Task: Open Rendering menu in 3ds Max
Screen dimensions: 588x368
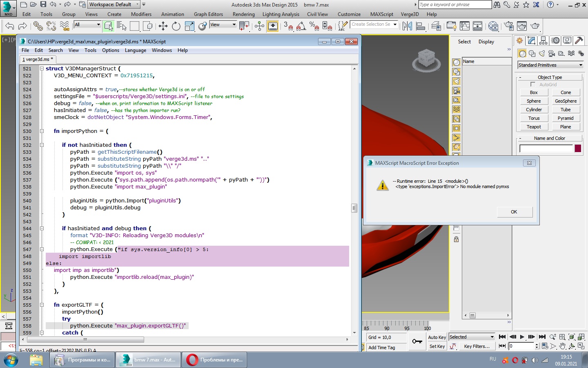Action: point(244,14)
